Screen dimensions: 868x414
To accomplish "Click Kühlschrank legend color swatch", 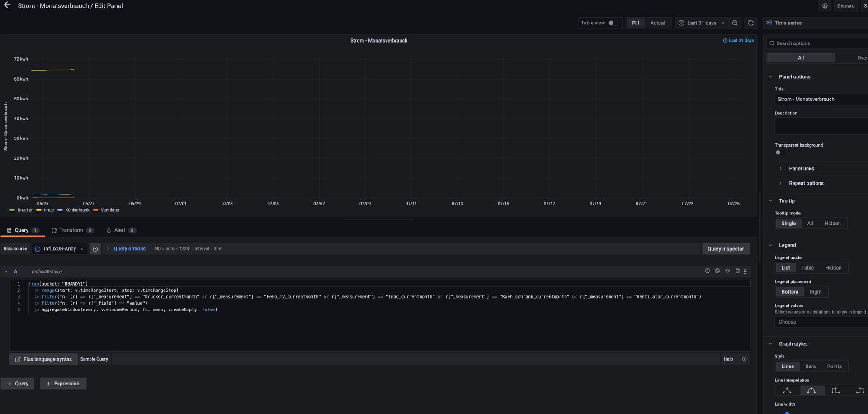I will point(60,210).
